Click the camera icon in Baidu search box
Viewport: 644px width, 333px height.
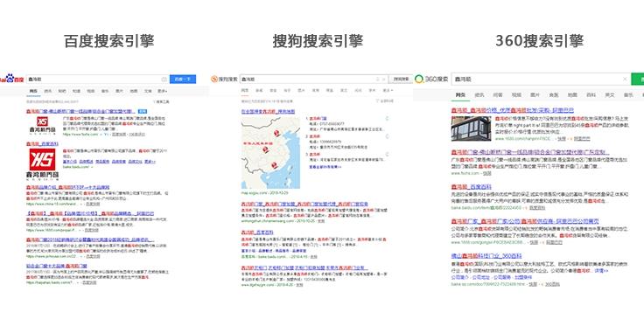164,80
